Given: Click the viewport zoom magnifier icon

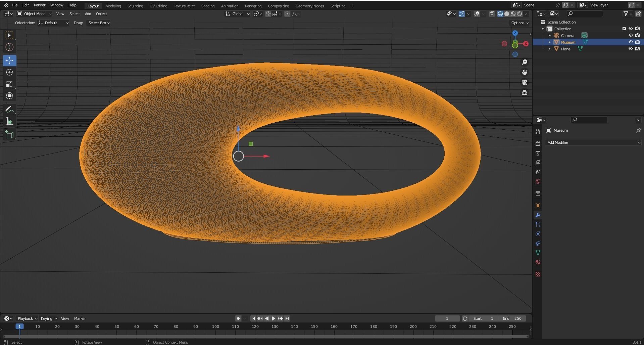Looking at the screenshot, I should click(525, 62).
